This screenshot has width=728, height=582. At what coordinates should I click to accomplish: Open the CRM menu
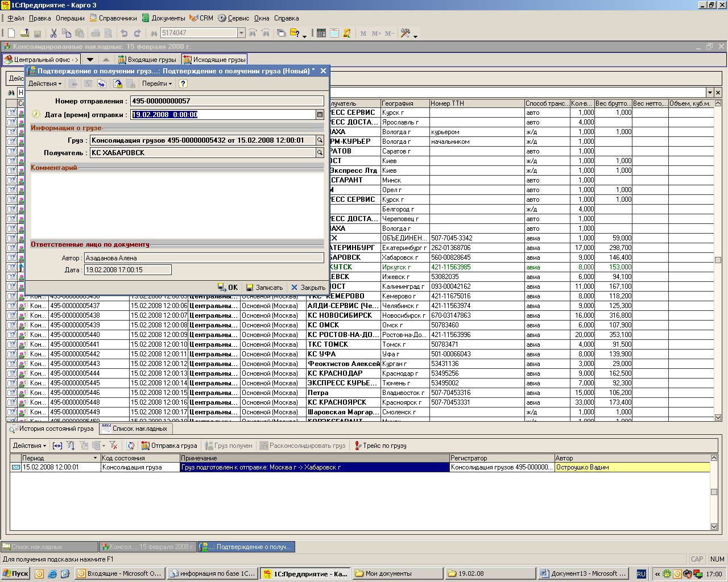[x=201, y=18]
